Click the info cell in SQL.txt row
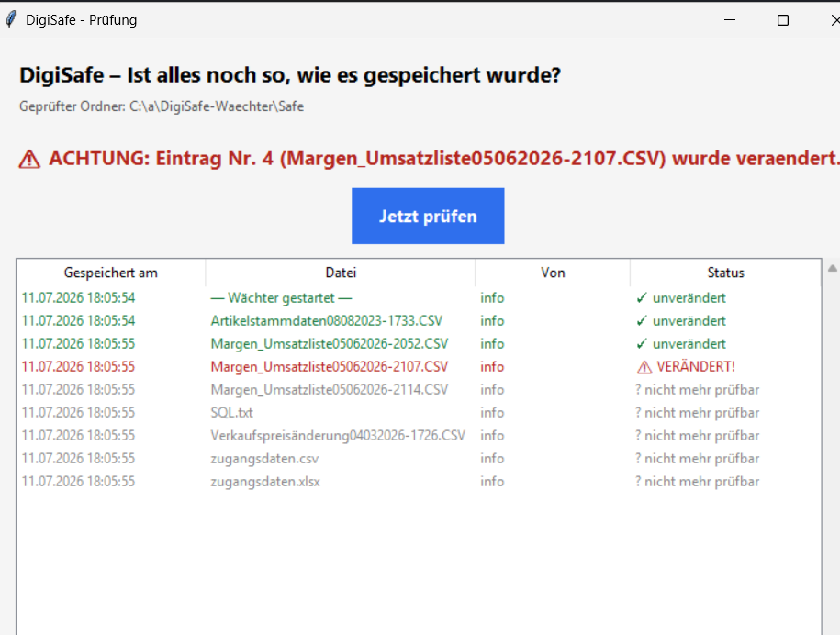 pos(492,413)
